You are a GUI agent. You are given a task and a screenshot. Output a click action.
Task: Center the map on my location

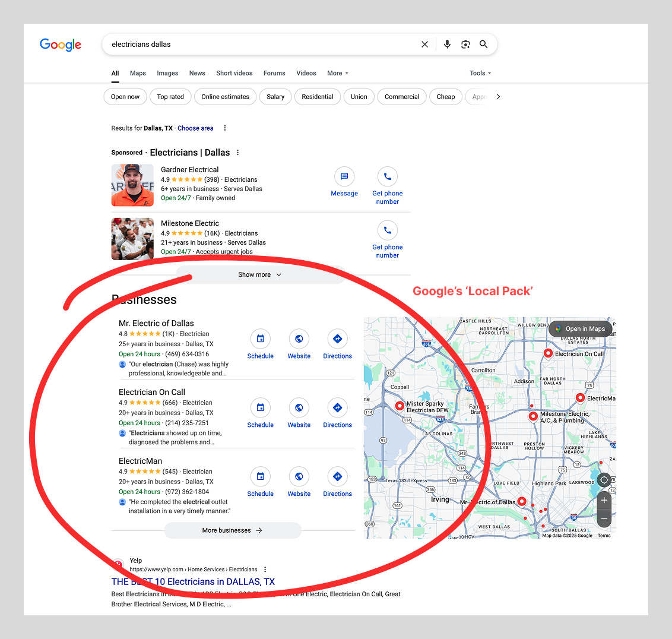coord(604,479)
